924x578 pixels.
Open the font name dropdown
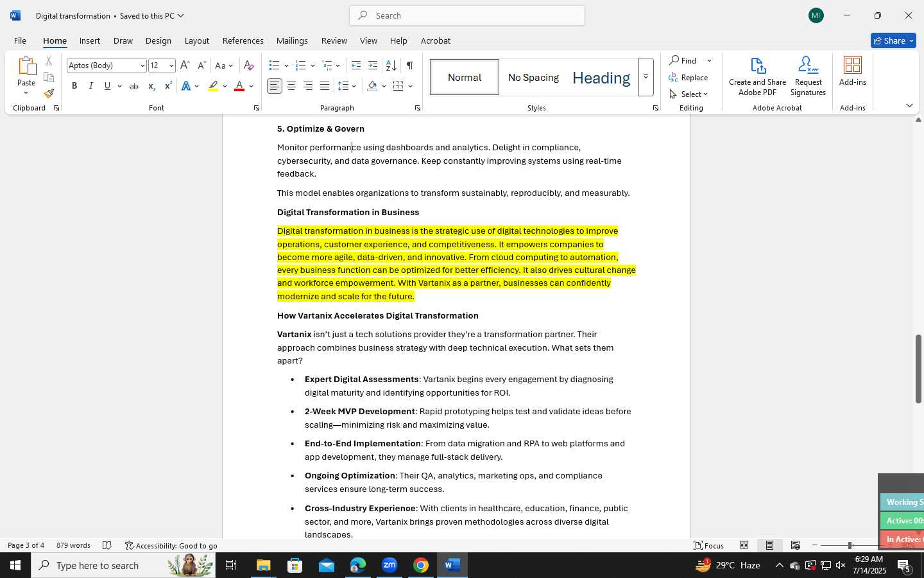[x=142, y=66]
